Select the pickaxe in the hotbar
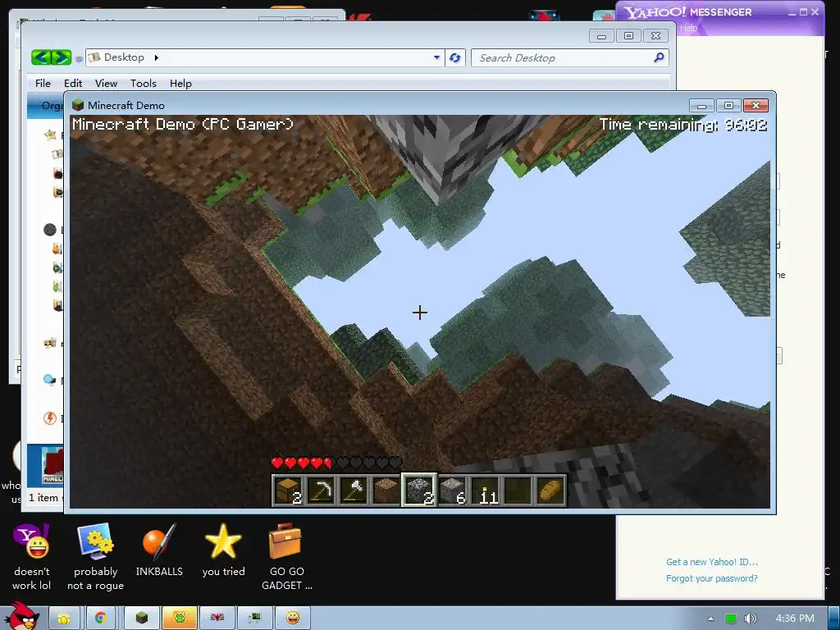 [x=321, y=491]
